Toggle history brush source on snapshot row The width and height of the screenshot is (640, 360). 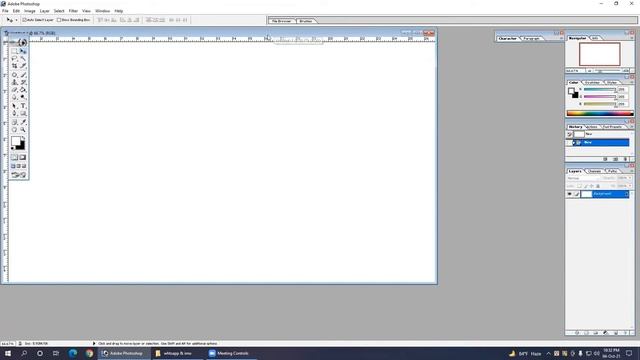coord(569,134)
